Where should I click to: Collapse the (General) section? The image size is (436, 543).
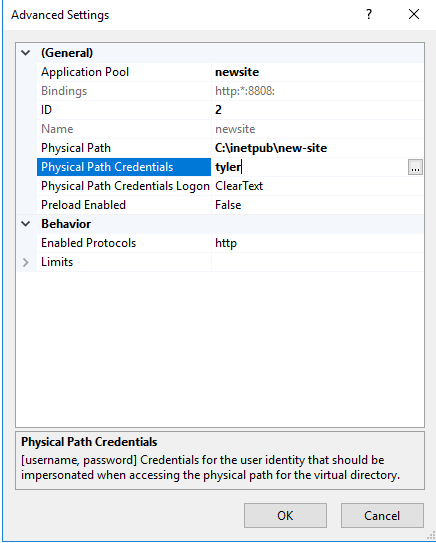(26, 53)
